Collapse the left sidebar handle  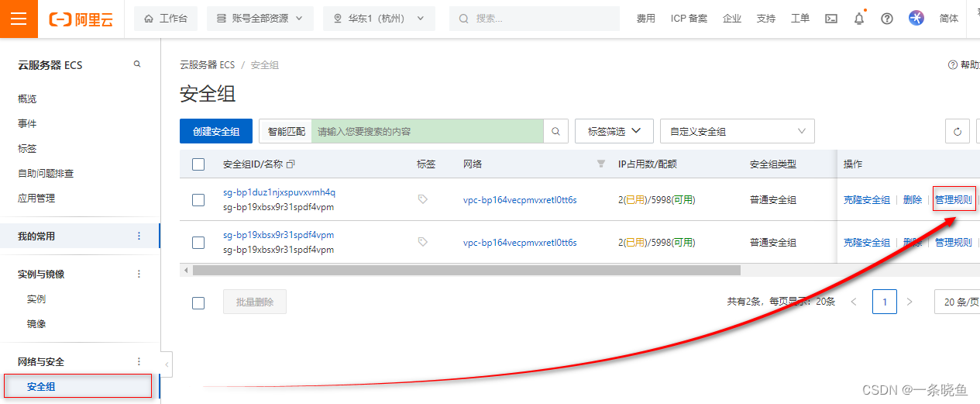(x=167, y=364)
